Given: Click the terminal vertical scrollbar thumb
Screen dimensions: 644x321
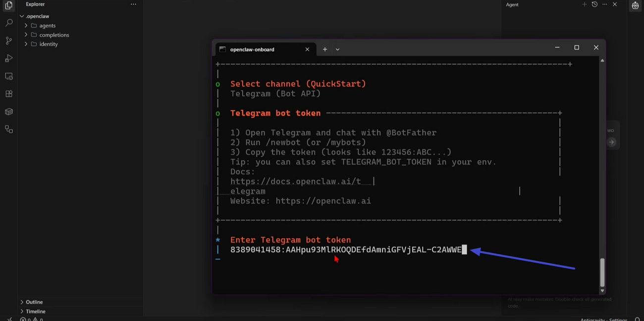Looking at the screenshot, I should pos(602,272).
